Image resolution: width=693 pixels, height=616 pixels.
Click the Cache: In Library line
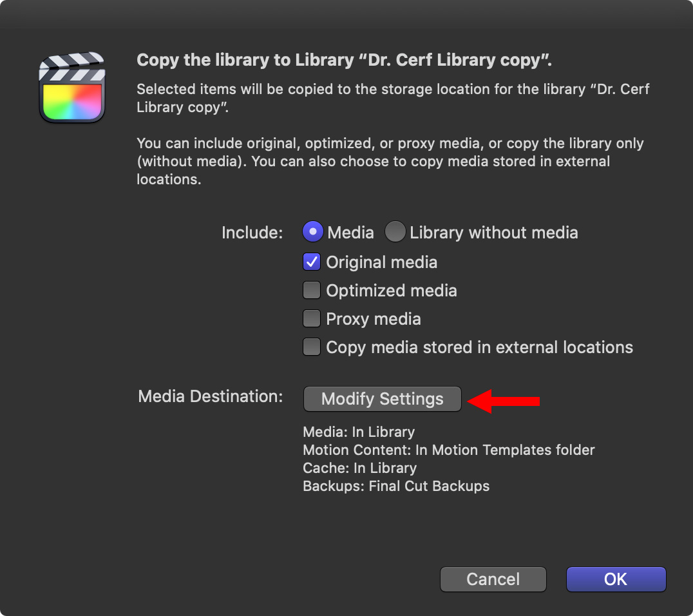click(360, 468)
